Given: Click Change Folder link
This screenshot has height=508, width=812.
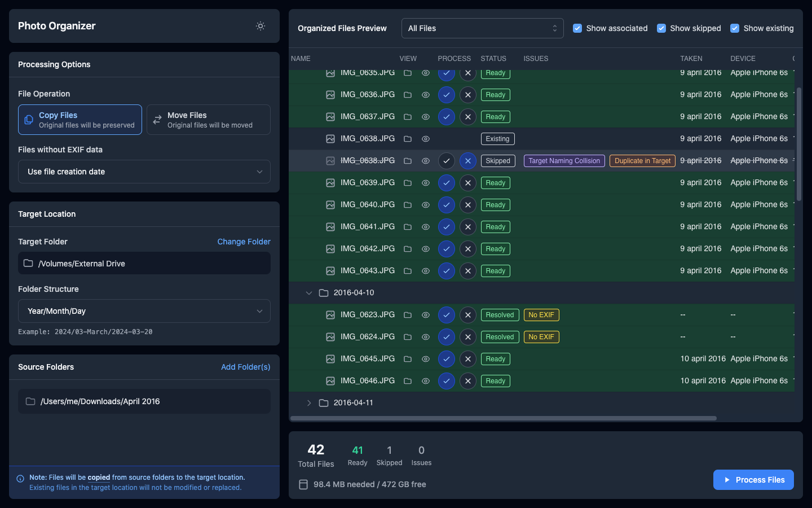Looking at the screenshot, I should coord(244,242).
